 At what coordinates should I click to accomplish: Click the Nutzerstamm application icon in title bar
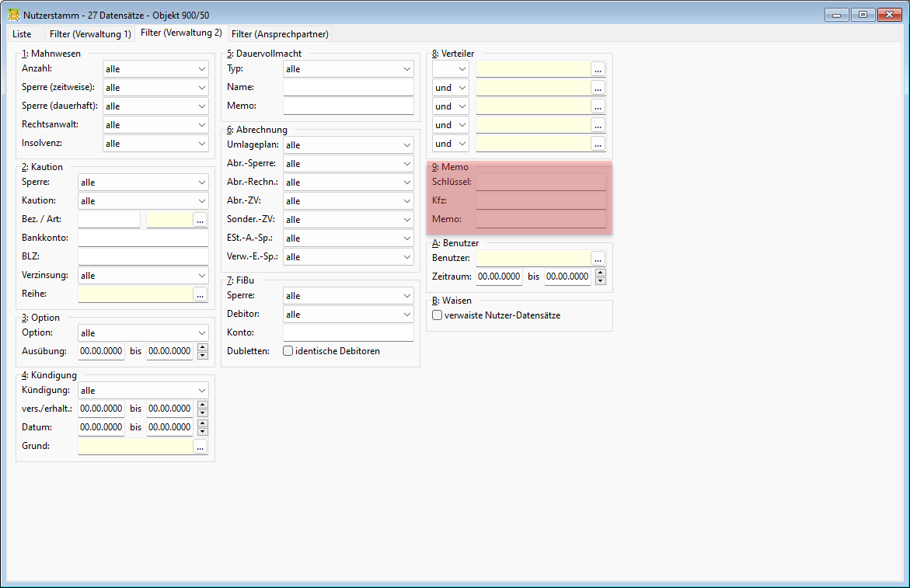coord(14,15)
